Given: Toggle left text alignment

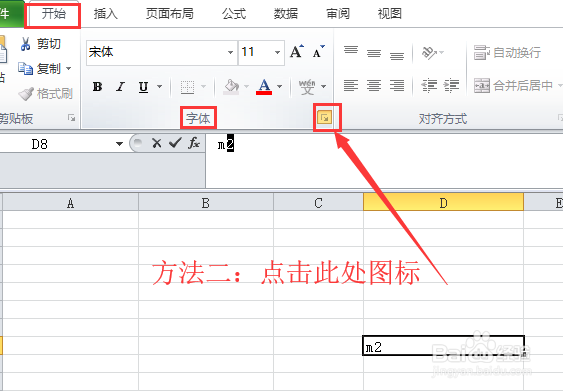Looking at the screenshot, I should (351, 85).
